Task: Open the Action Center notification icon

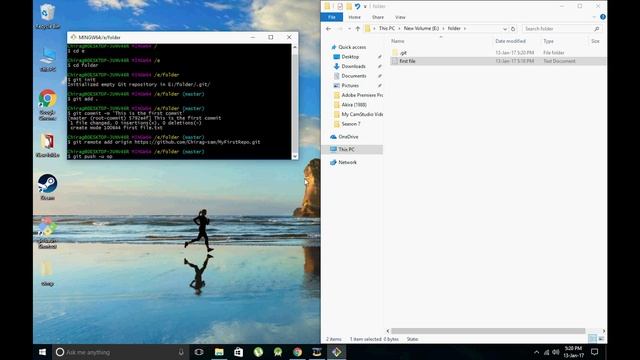Action: [x=595, y=352]
